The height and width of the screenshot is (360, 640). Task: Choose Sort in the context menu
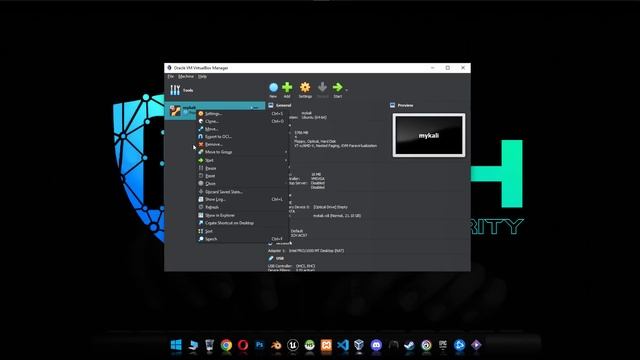coord(242,231)
